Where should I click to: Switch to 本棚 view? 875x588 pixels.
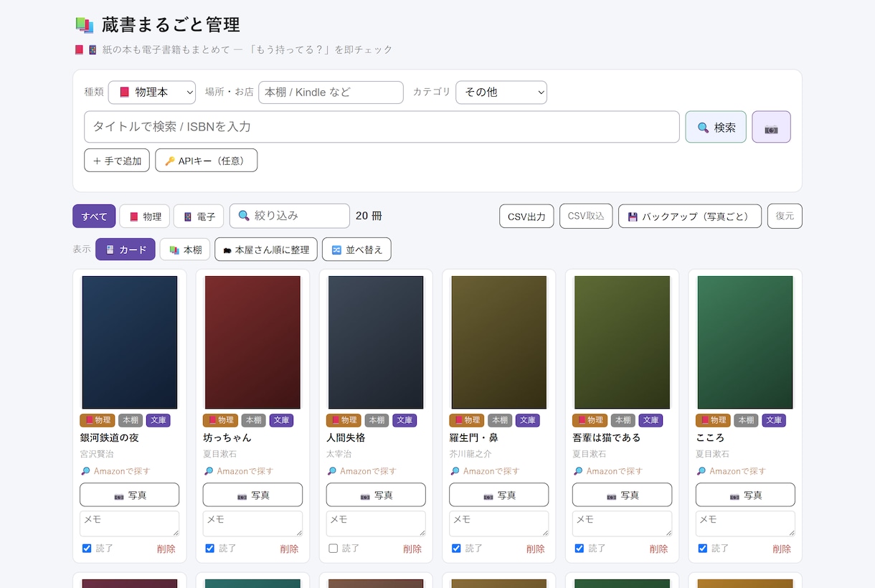click(x=185, y=250)
